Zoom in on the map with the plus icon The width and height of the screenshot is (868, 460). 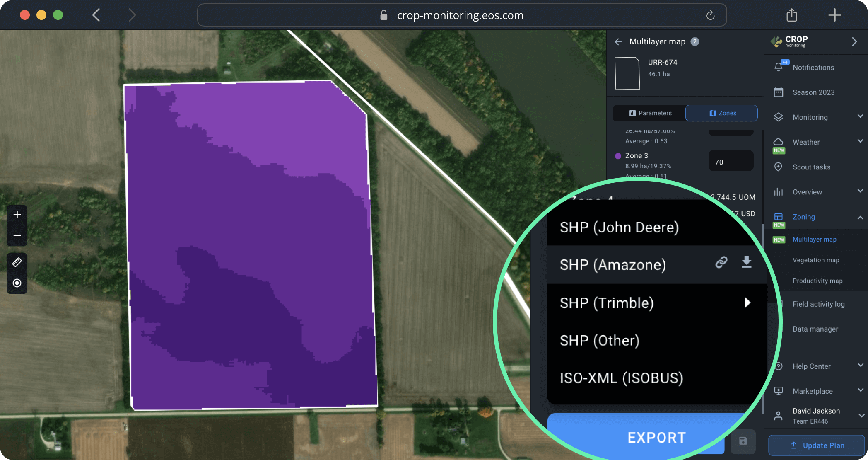[x=17, y=215]
